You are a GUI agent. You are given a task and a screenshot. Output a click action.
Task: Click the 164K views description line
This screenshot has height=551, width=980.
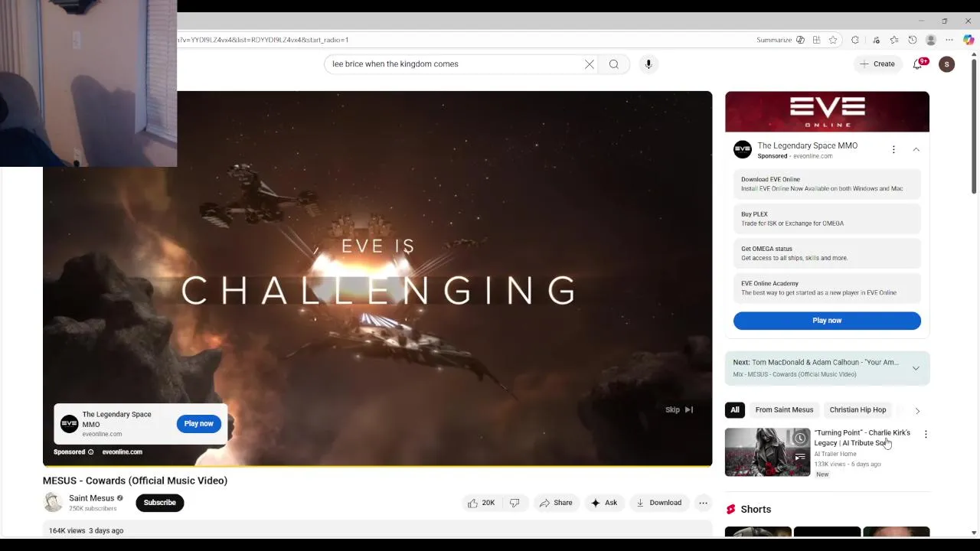86,530
